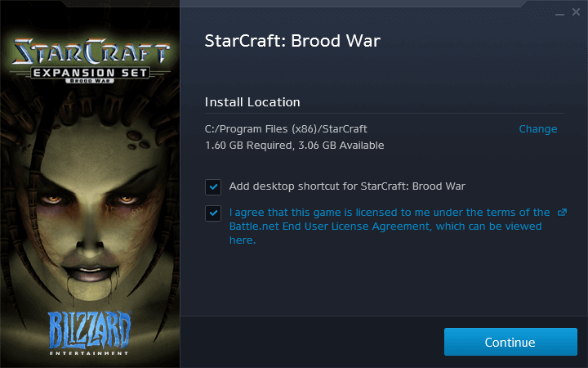Click the Brood War subtitle in the logo
588x368 pixels.
(90, 83)
